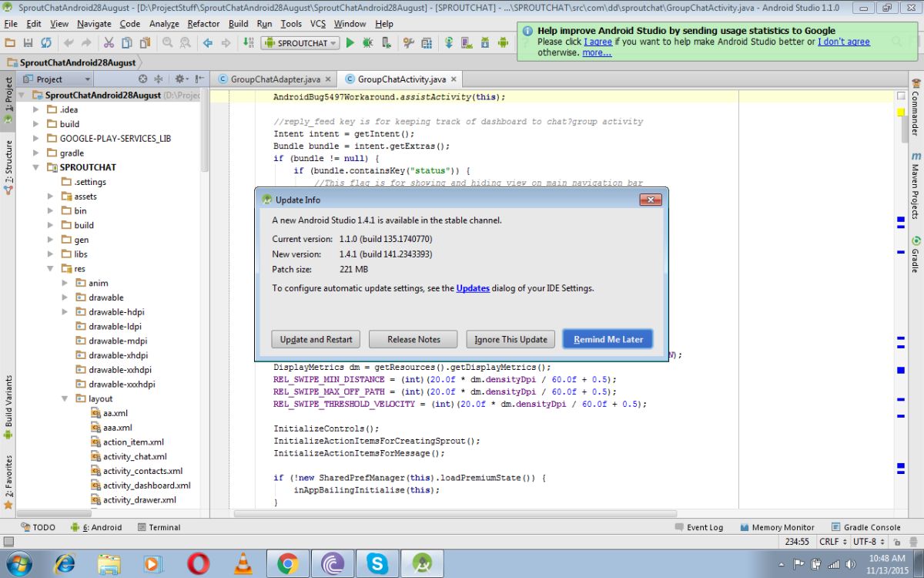
Task: Switch to the GroupChatAdapter.java tab
Action: click(x=275, y=79)
